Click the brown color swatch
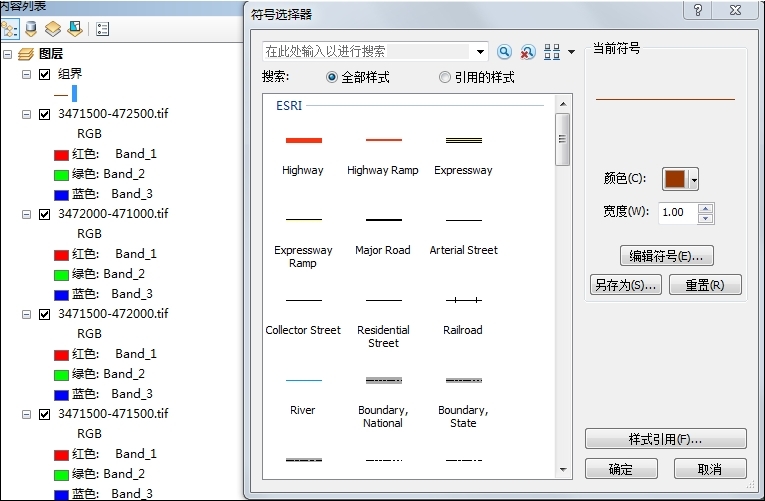The width and height of the screenshot is (765, 501). coord(675,179)
